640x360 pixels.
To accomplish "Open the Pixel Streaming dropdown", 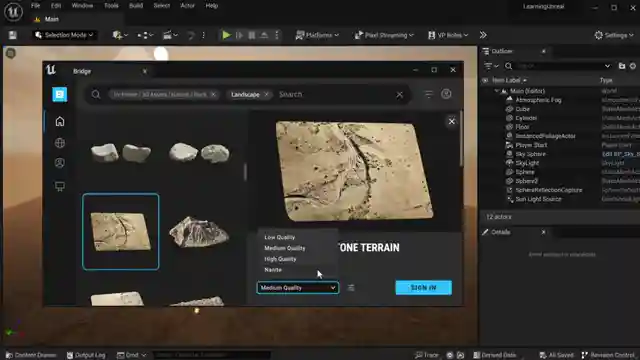I will coord(384,35).
